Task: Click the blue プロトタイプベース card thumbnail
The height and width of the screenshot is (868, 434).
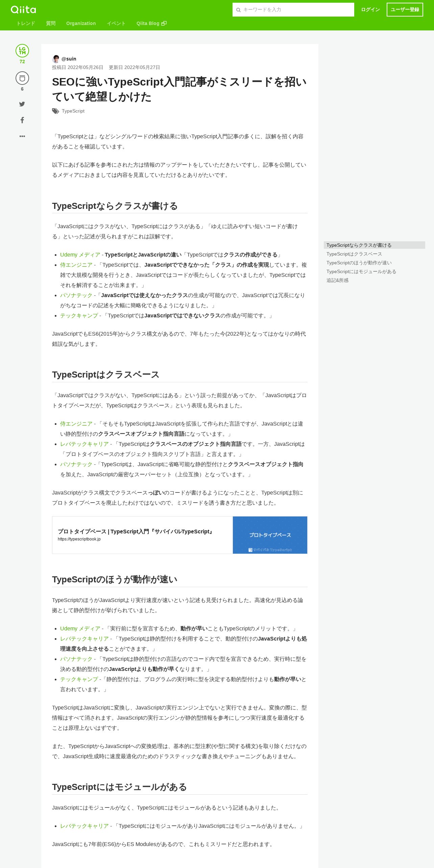Action: (270, 535)
